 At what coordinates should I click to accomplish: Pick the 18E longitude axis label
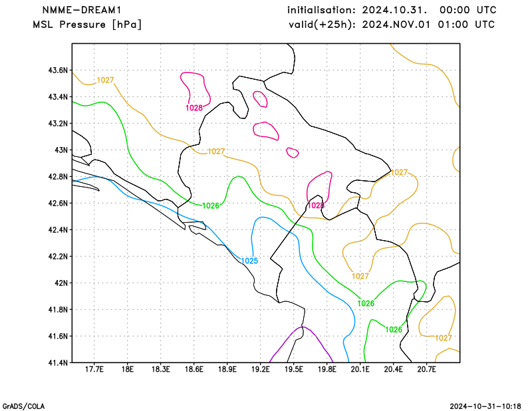tap(127, 369)
